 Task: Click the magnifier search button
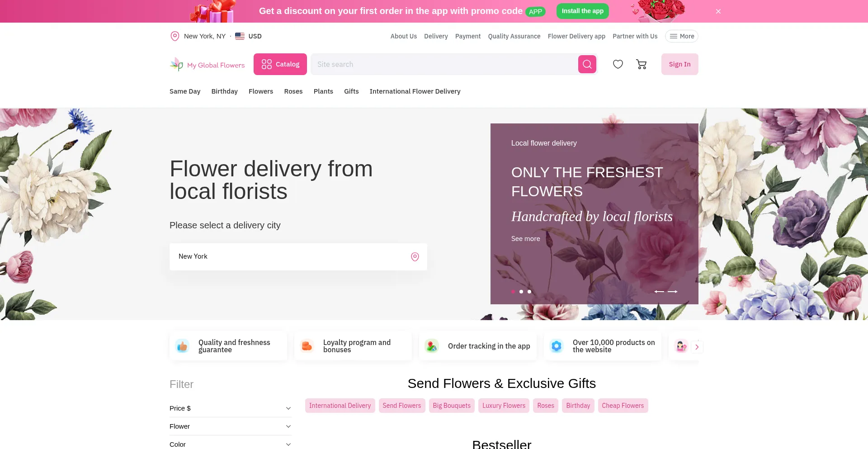point(587,64)
